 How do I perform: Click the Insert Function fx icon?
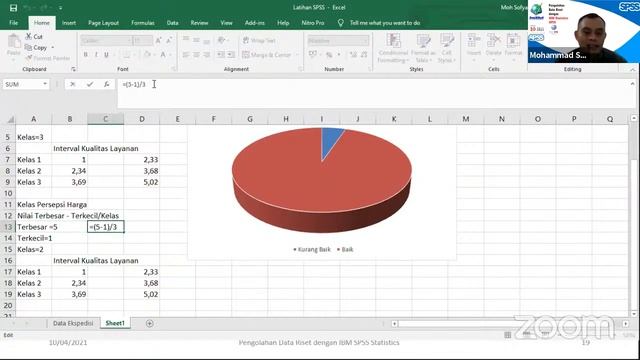tap(107, 84)
